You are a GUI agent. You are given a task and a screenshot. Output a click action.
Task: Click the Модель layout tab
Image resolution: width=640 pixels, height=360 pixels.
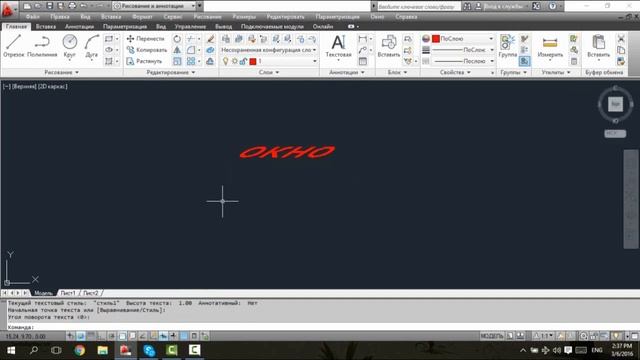(x=43, y=293)
